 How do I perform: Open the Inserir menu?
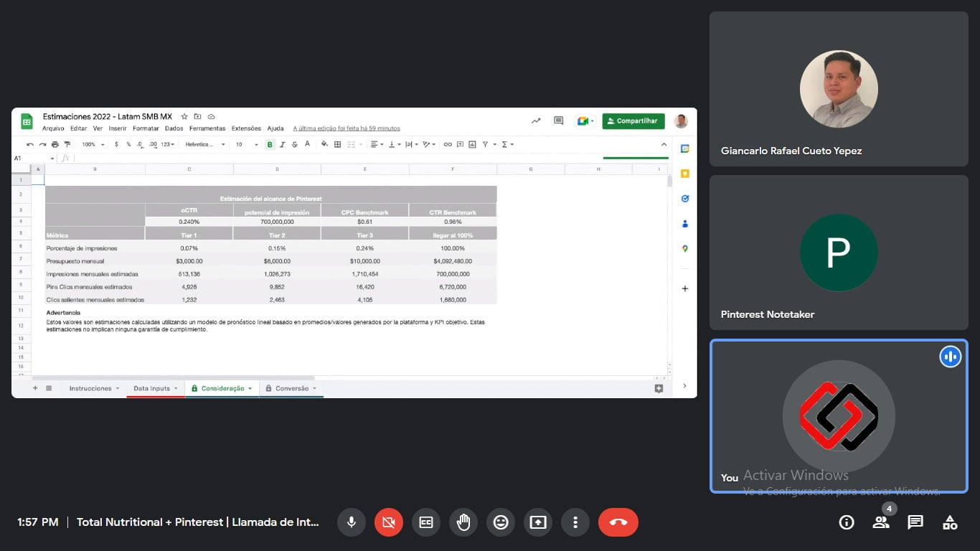tap(118, 128)
